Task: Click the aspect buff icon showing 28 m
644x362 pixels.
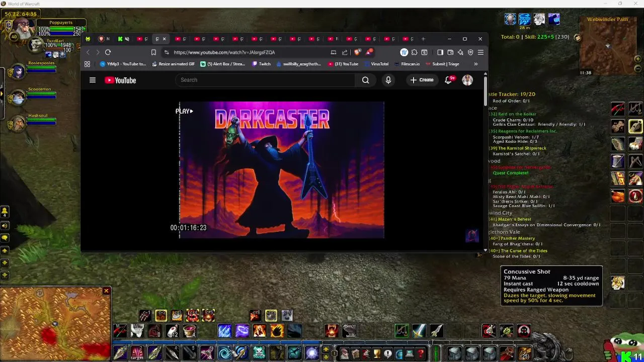Action: pos(525,20)
